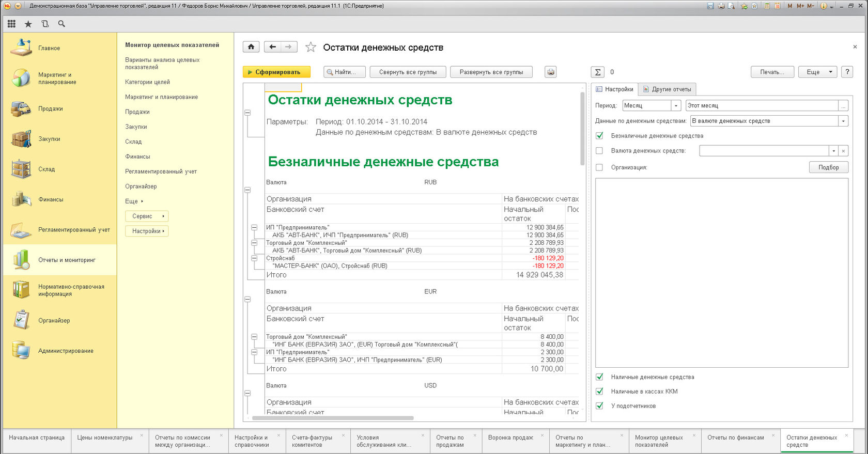Collapse the Стройснаб group row
The width and height of the screenshot is (868, 454).
pyautogui.click(x=254, y=258)
